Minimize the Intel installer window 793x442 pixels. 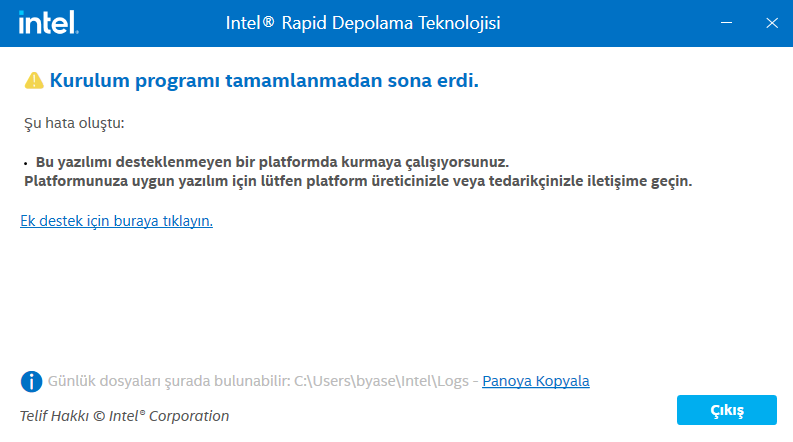726,23
